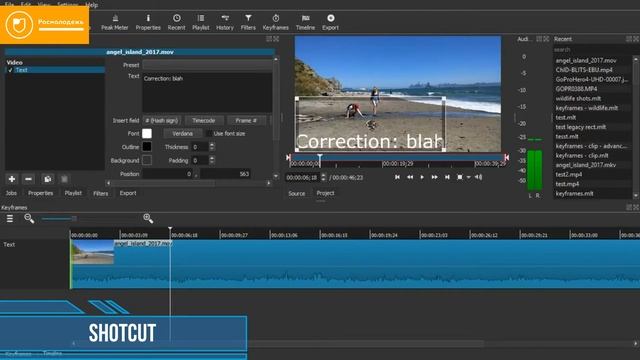The image size is (640, 360).
Task: Paste filters using the paste icon
Action: pyautogui.click(x=64, y=179)
